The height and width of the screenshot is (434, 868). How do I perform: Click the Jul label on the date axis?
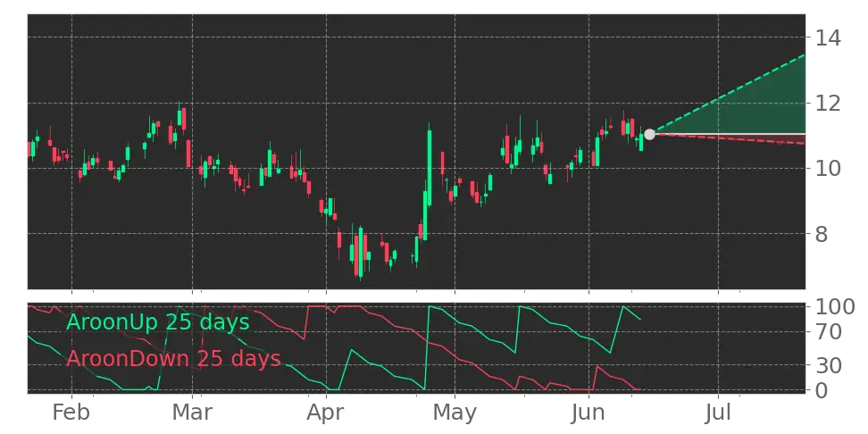point(718,413)
